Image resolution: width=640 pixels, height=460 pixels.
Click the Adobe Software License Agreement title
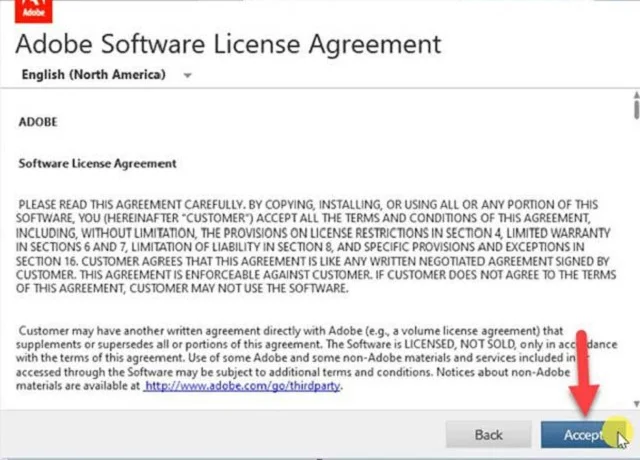point(229,44)
